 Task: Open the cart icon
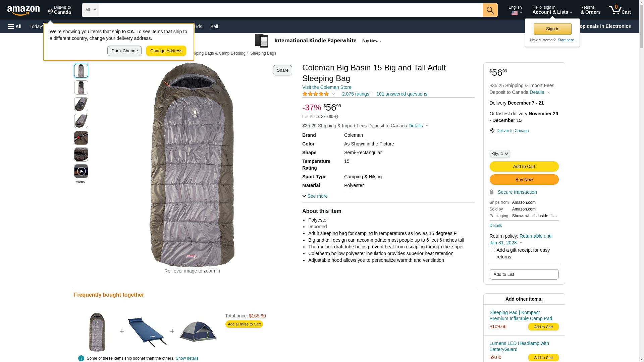pos(620,10)
